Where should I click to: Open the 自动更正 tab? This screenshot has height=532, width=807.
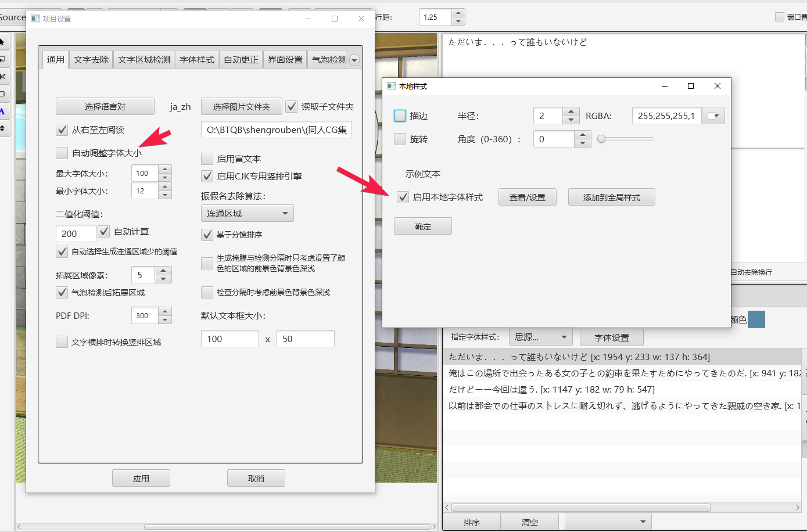pyautogui.click(x=241, y=59)
